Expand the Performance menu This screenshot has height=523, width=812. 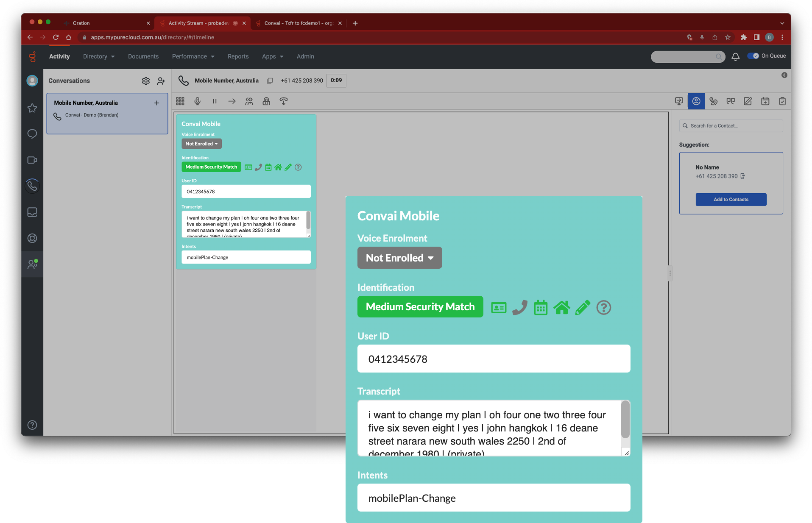[193, 56]
